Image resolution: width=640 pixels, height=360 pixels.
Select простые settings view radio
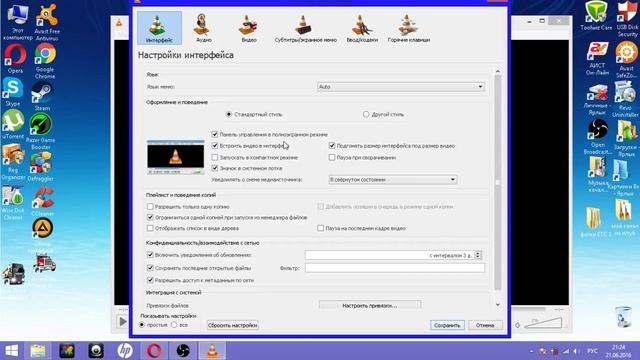pyautogui.click(x=142, y=325)
